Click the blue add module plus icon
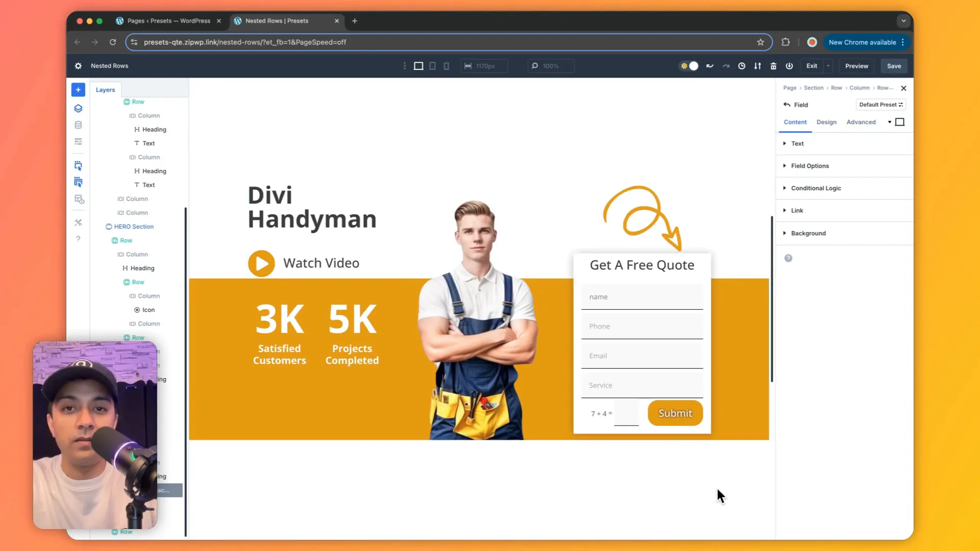The height and width of the screenshot is (551, 980). 78,90
